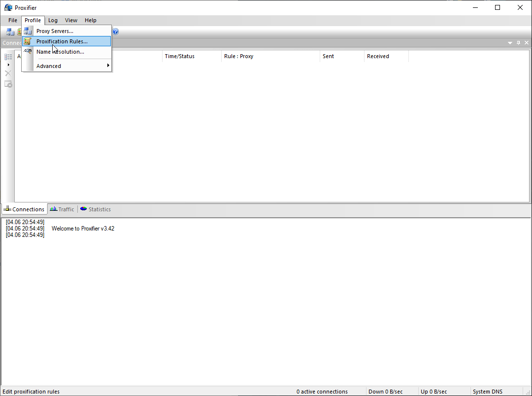Click the Proxy Servers toolbar icon
This screenshot has height=396, width=532.
click(10, 32)
